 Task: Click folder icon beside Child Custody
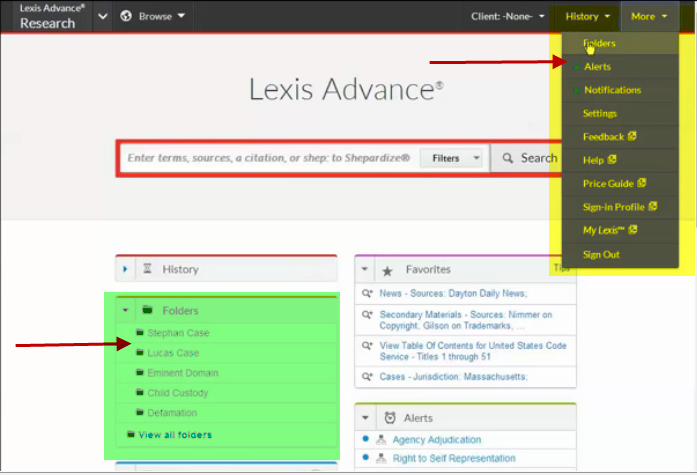pyautogui.click(x=140, y=392)
